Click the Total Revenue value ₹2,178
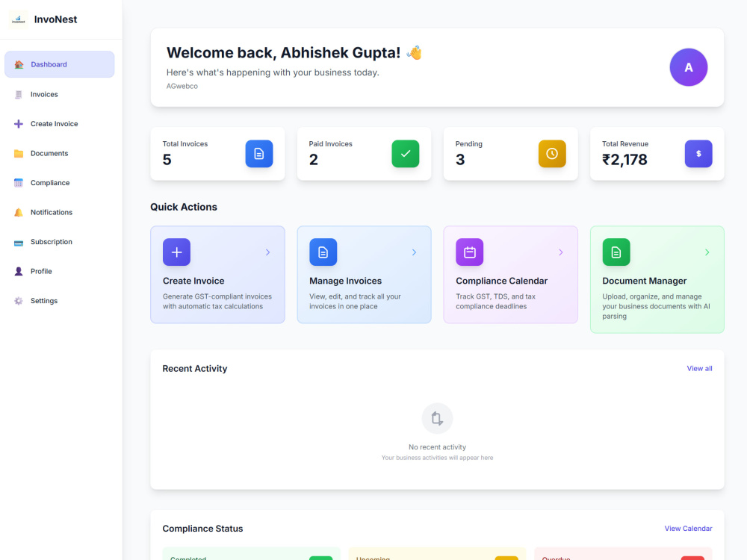The width and height of the screenshot is (747, 560). (624, 160)
